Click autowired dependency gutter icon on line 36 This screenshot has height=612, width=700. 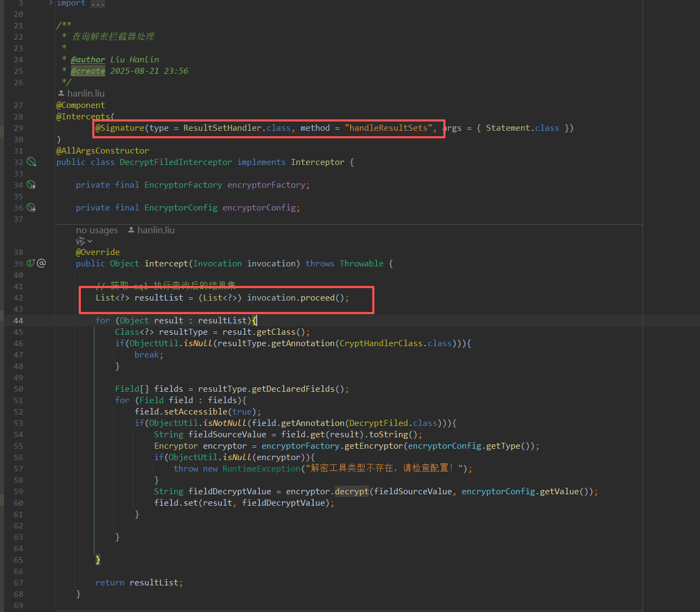coord(31,208)
